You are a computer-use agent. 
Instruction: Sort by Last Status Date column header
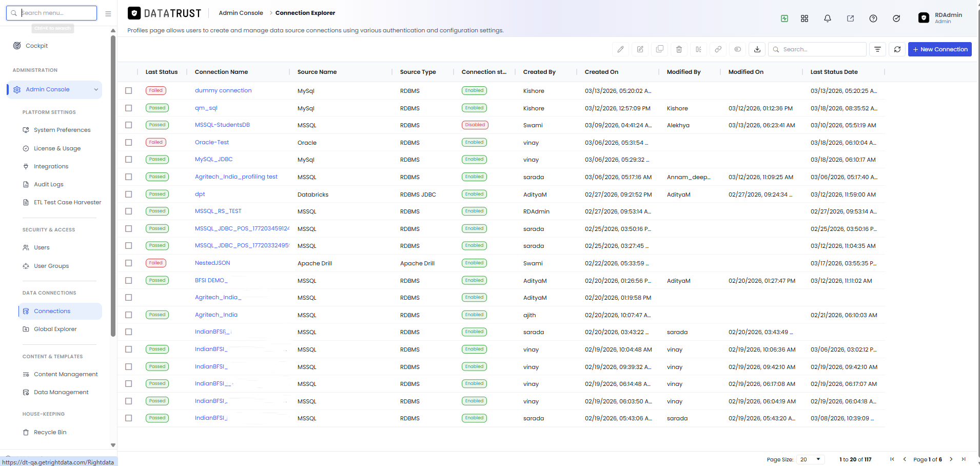pos(834,72)
